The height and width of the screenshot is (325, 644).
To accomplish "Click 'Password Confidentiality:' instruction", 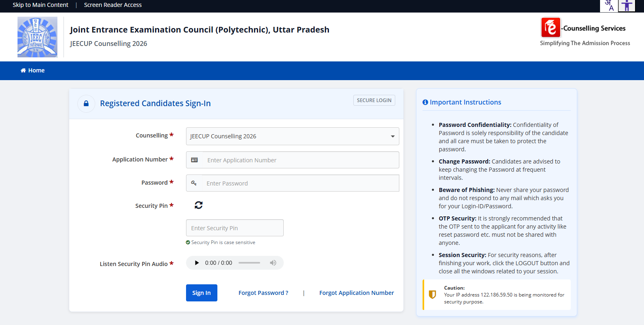I will coord(475,125).
